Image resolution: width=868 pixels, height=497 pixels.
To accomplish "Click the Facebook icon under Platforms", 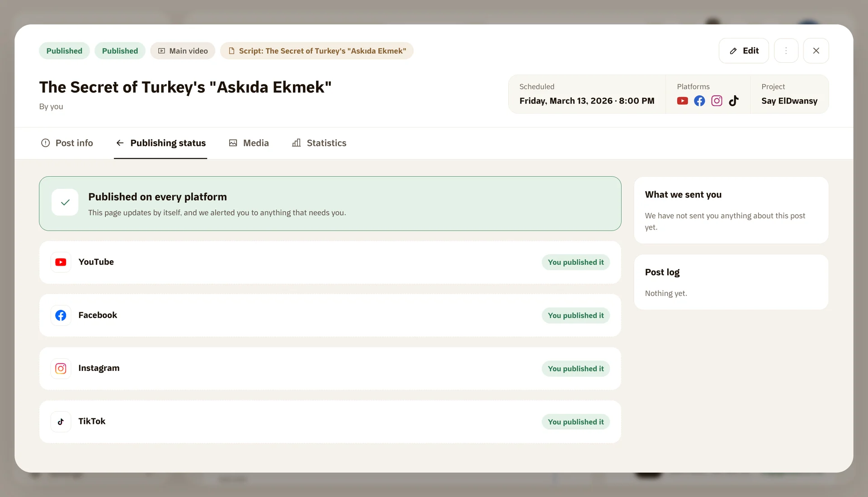I will click(x=699, y=101).
